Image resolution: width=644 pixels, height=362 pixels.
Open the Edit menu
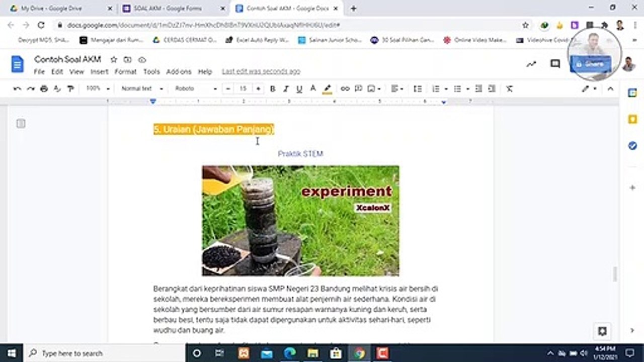[x=57, y=72]
